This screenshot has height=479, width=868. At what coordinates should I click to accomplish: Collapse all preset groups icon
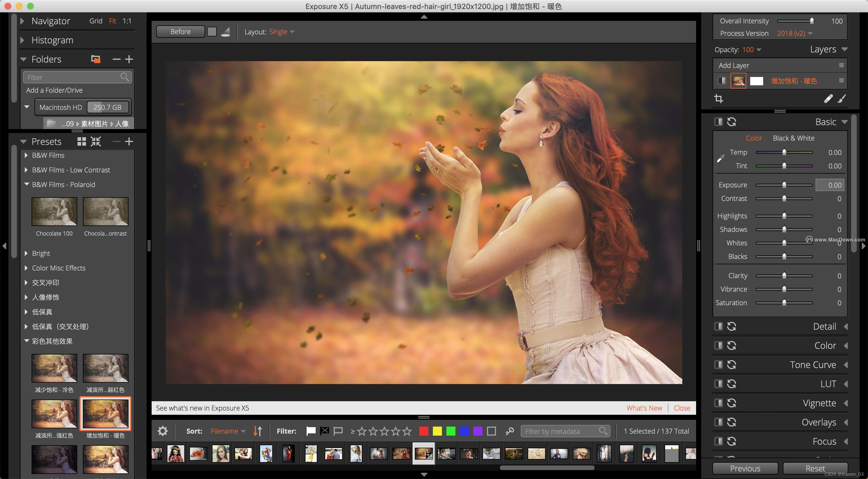point(96,141)
